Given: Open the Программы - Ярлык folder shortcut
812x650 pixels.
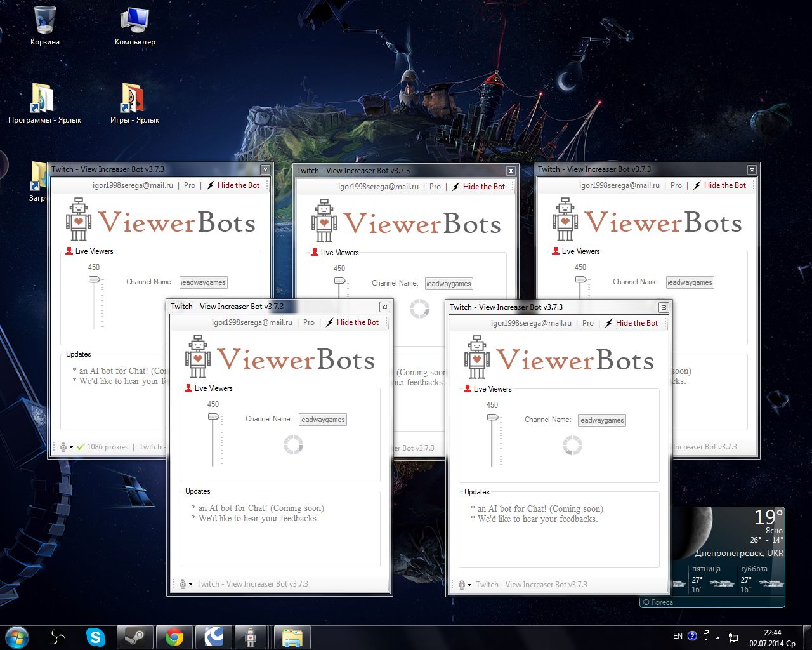Looking at the screenshot, I should 44,103.
